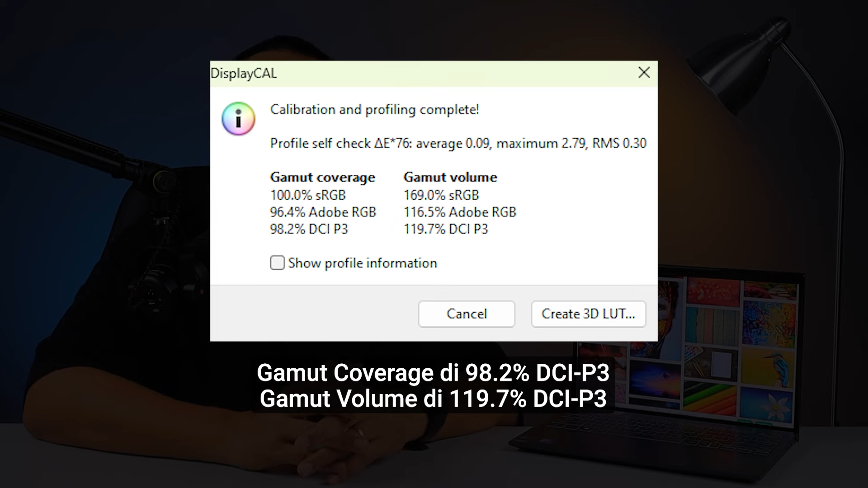
Task: Click the colorful info icon in dialog
Action: [x=238, y=118]
